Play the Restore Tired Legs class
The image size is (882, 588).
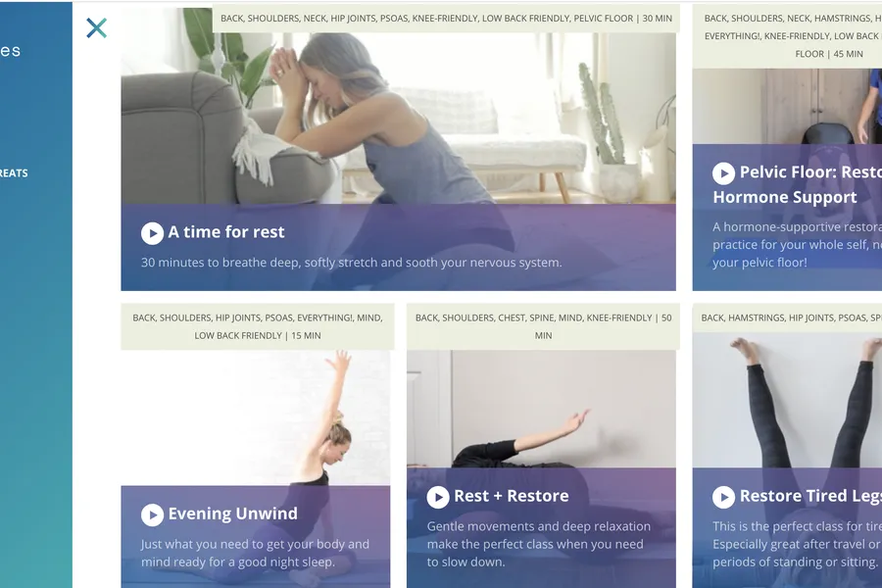pyautogui.click(x=723, y=497)
